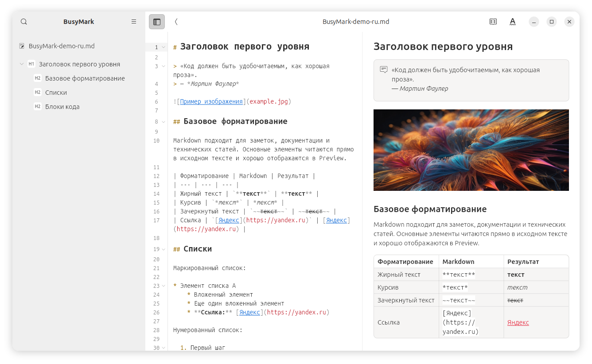Maximize the BusyMark window
This screenshot has width=592, height=364.
[552, 22]
